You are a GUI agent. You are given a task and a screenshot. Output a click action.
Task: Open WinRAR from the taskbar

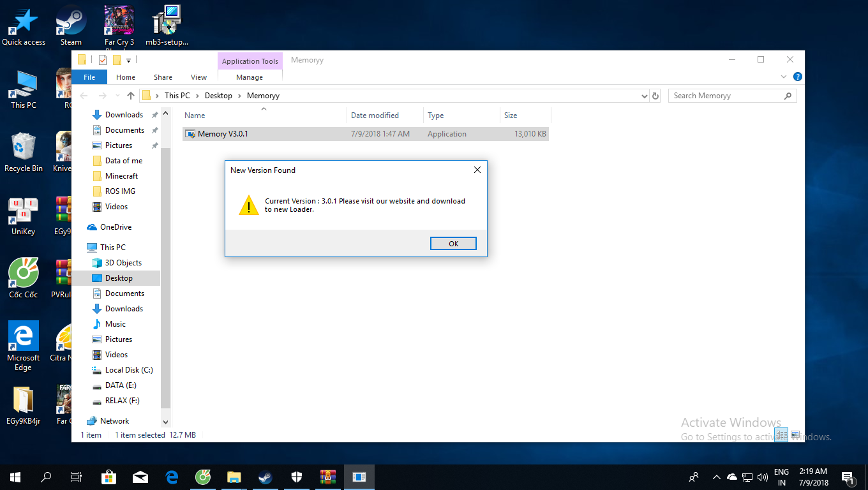pyautogui.click(x=327, y=477)
